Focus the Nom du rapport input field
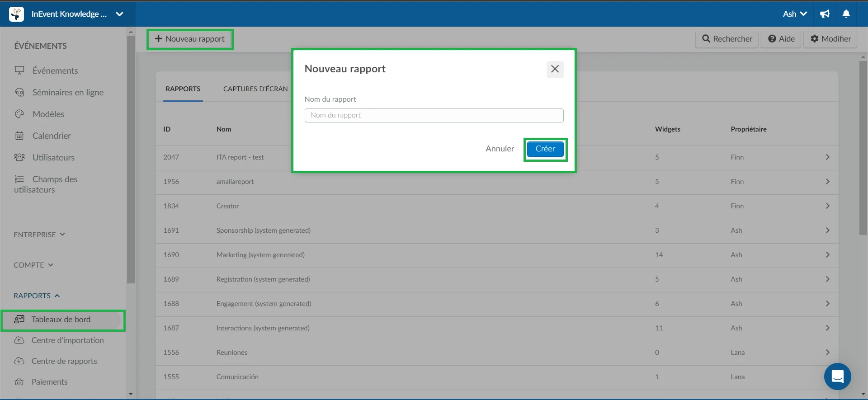 coord(434,115)
